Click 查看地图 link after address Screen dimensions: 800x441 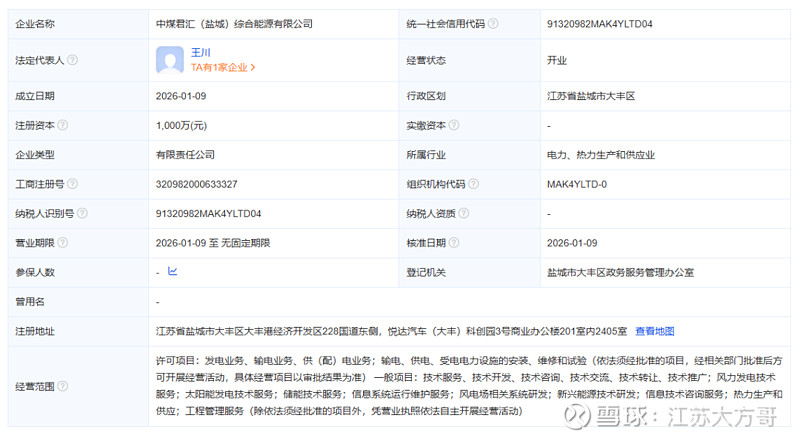[x=655, y=331]
